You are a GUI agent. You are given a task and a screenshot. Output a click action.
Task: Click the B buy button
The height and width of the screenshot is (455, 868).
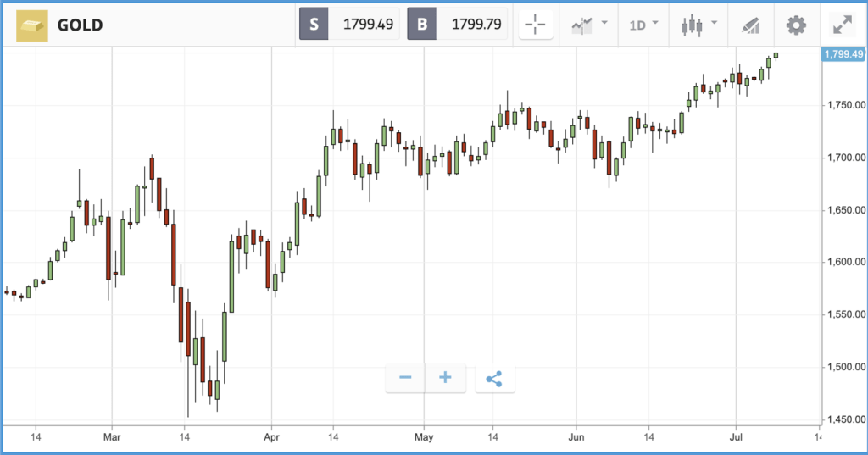tap(422, 24)
